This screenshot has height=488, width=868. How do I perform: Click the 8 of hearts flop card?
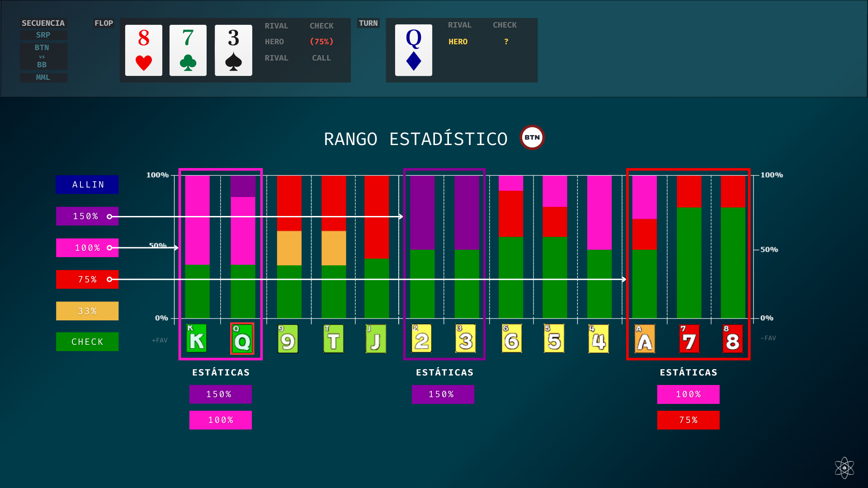coord(143,50)
